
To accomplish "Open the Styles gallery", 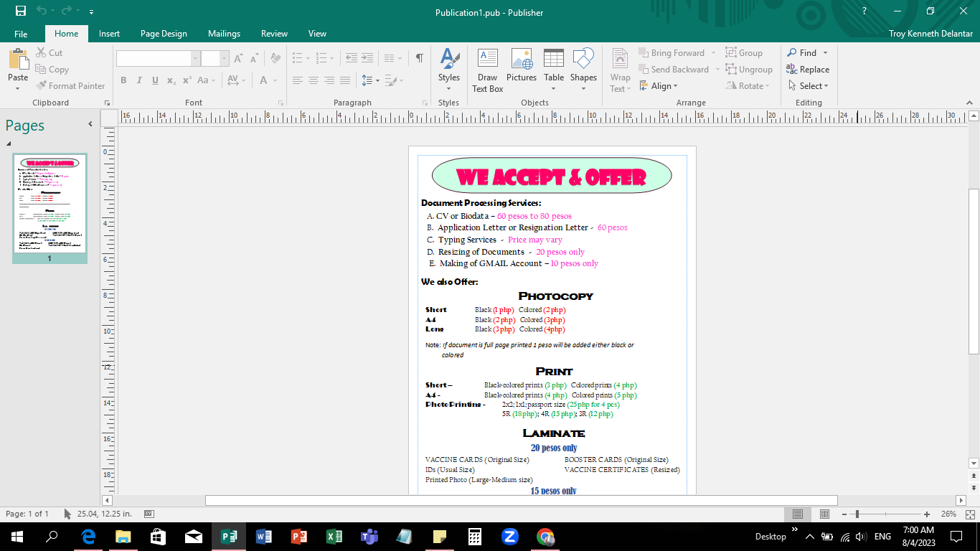I will point(449,70).
